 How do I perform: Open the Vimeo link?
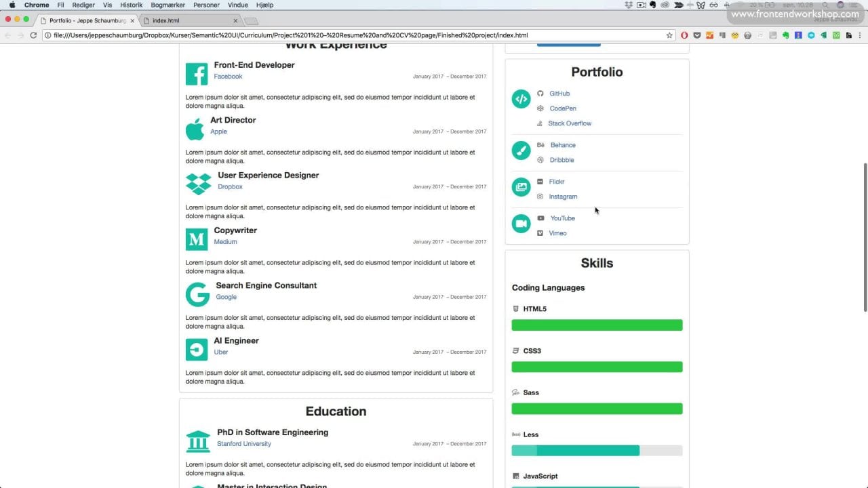coord(557,233)
